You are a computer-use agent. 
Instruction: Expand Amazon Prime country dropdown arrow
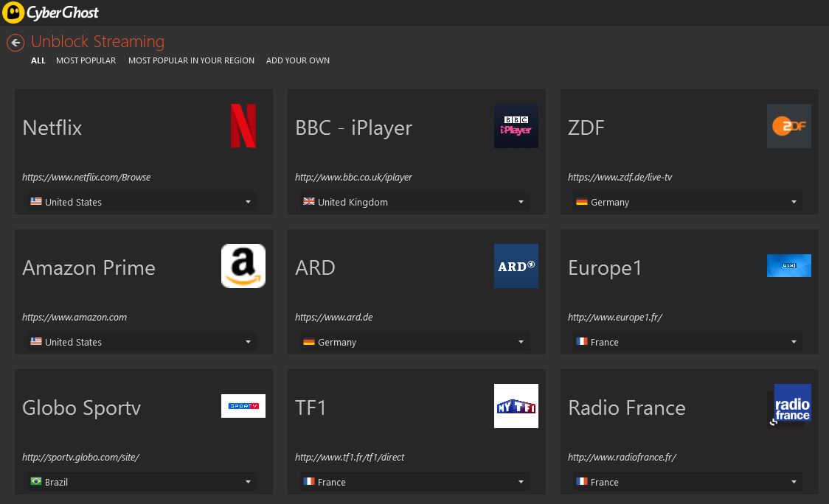[x=248, y=342]
